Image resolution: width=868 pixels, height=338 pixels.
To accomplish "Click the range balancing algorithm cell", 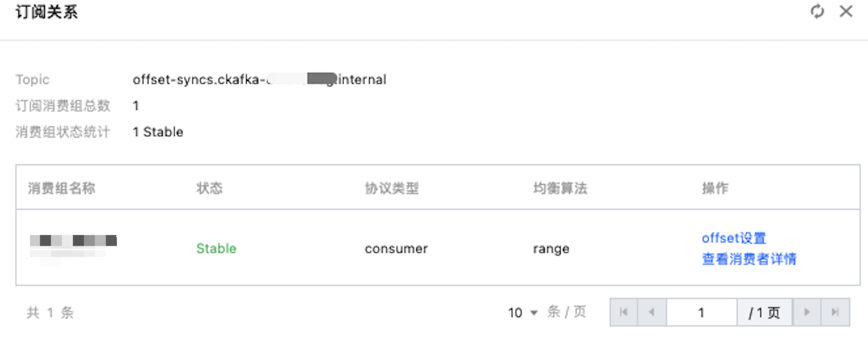I will pyautogui.click(x=551, y=248).
